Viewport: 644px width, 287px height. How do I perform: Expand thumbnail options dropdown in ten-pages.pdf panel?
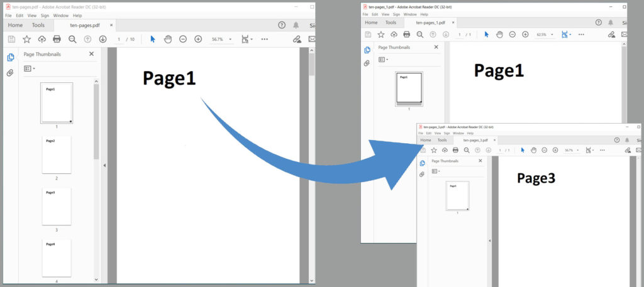coord(30,68)
